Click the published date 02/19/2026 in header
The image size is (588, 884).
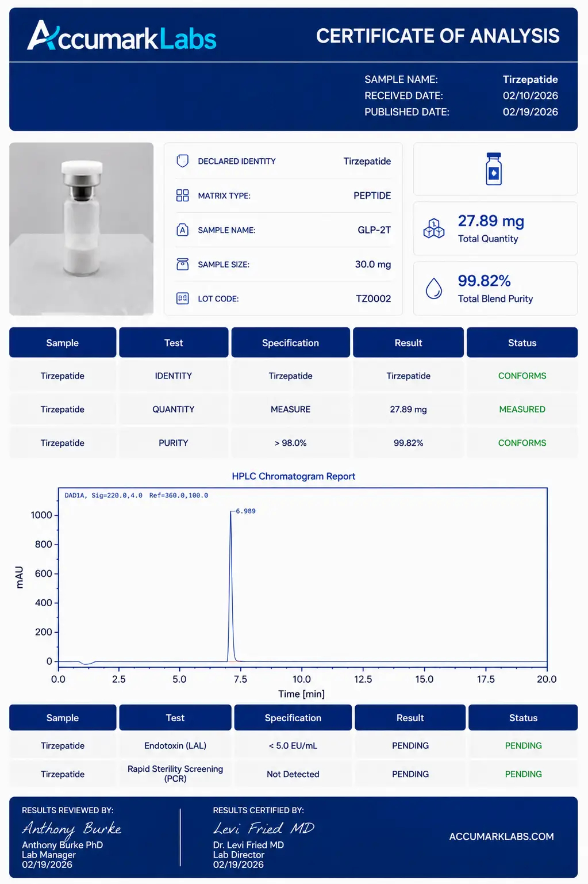coord(530,112)
